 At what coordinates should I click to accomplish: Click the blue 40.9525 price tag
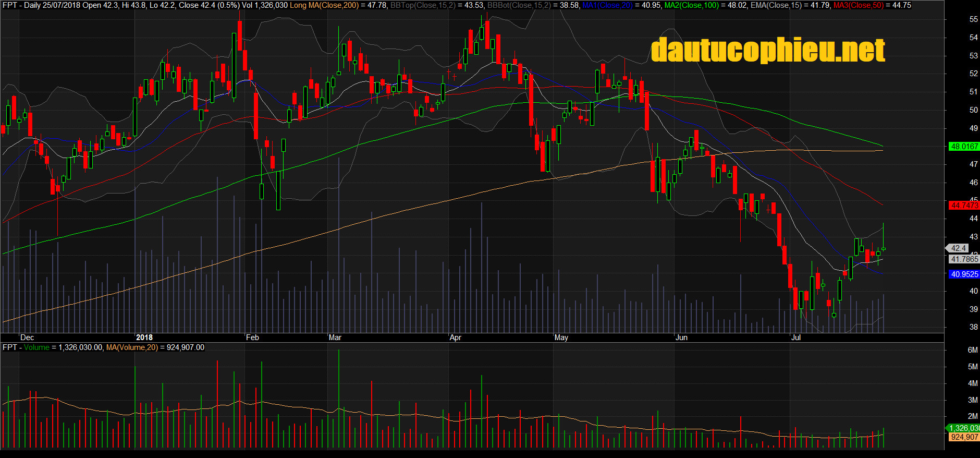(x=964, y=274)
